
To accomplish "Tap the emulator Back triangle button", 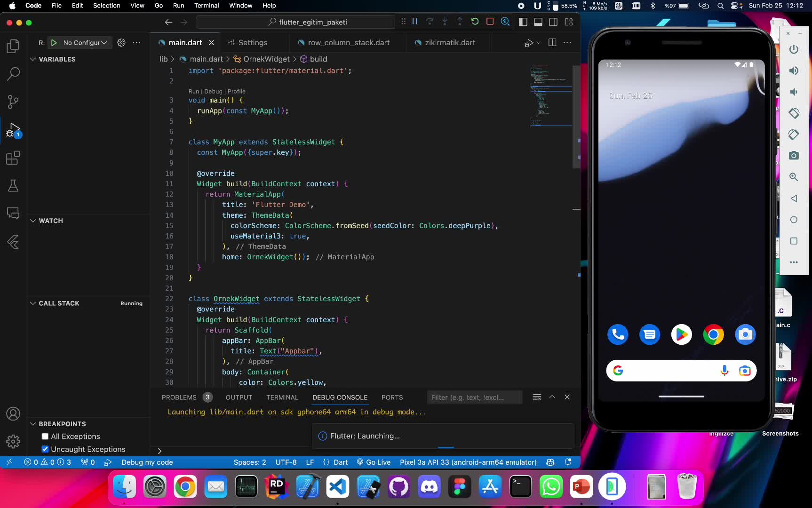I will pyautogui.click(x=794, y=198).
